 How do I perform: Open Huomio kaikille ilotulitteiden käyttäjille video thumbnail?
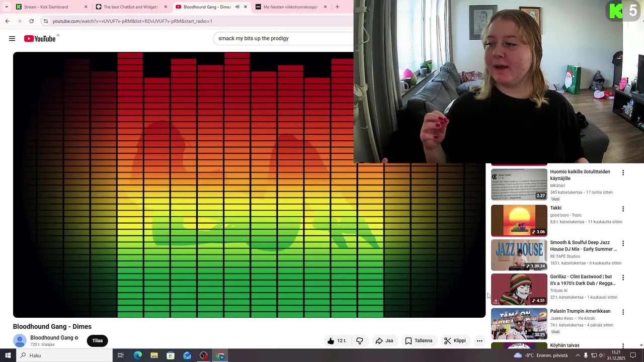click(519, 185)
